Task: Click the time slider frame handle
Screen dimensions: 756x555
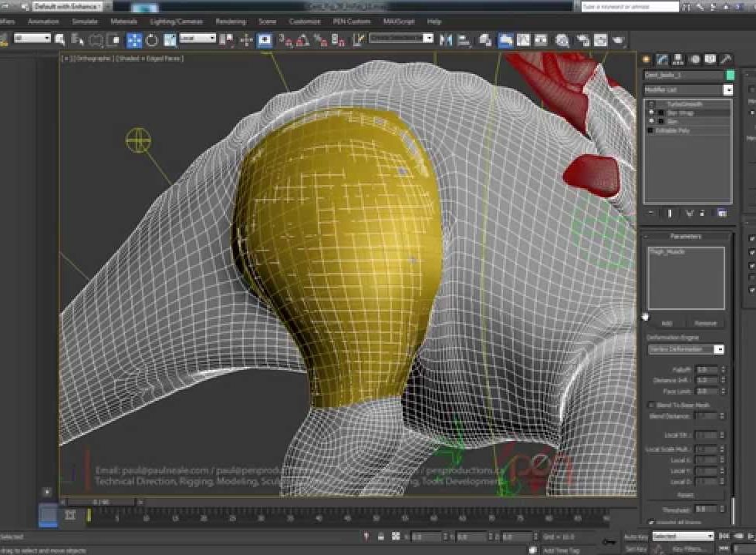Action: pos(100,502)
